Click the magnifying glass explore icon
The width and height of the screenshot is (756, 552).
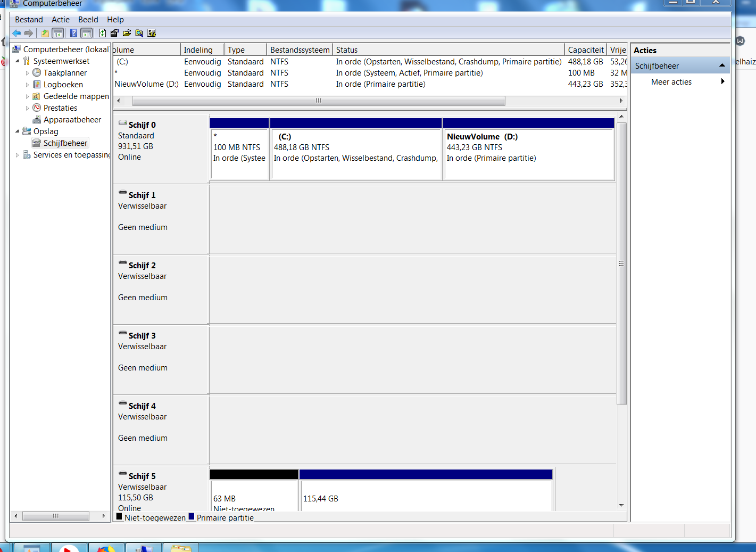[x=139, y=33]
